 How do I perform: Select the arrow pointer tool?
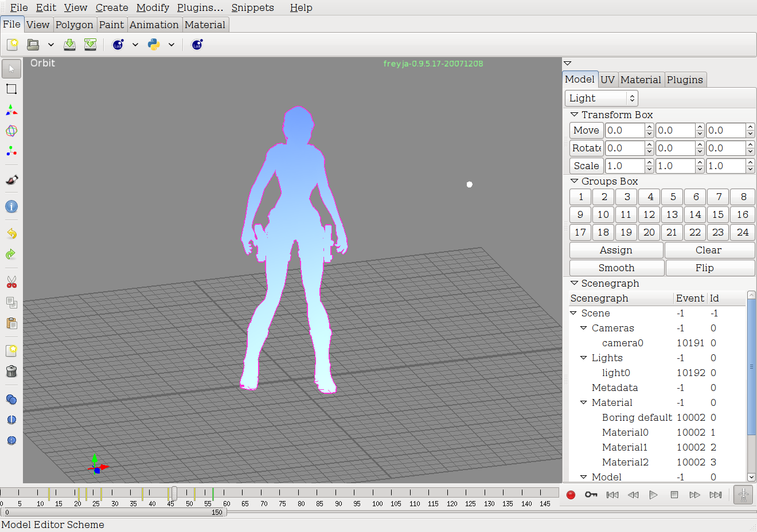click(x=11, y=69)
